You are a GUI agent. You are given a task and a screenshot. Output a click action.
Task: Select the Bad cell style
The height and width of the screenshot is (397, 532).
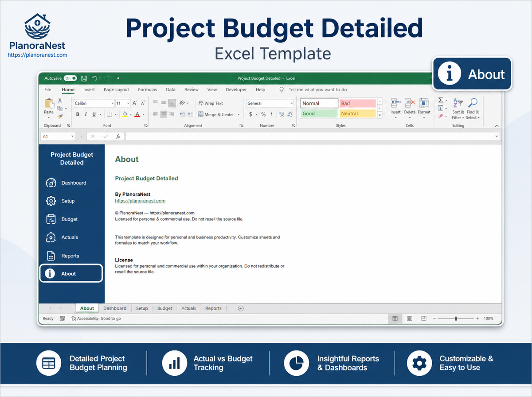pos(357,103)
